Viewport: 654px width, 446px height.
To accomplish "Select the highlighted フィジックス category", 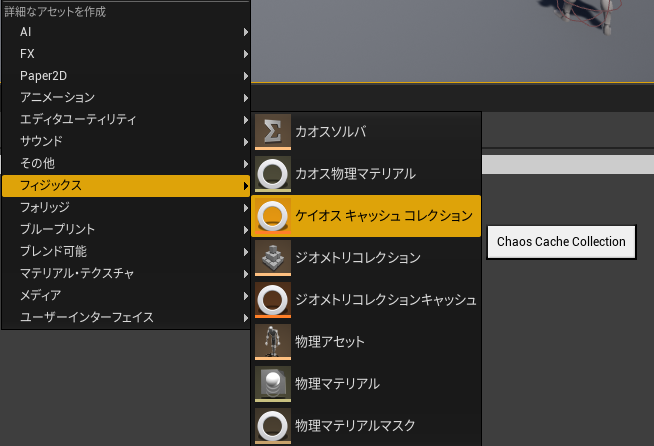I will click(126, 186).
